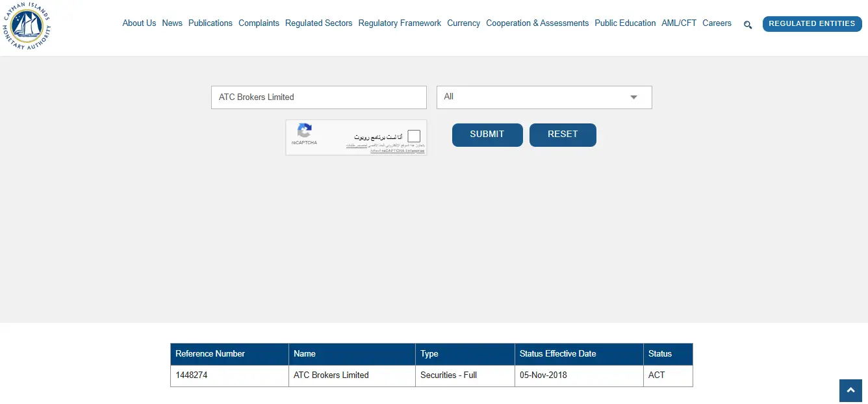
Task: Open Cooperation & Assessments menu
Action: coord(537,23)
